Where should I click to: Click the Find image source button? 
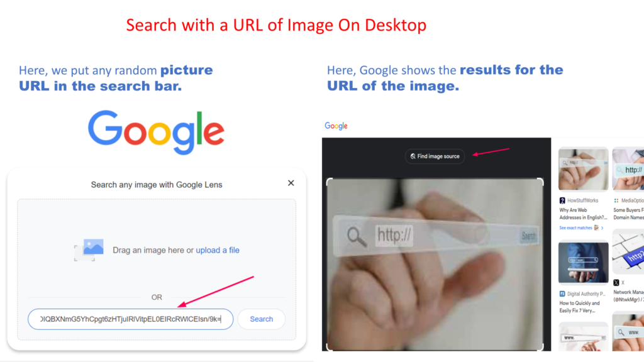point(435,156)
